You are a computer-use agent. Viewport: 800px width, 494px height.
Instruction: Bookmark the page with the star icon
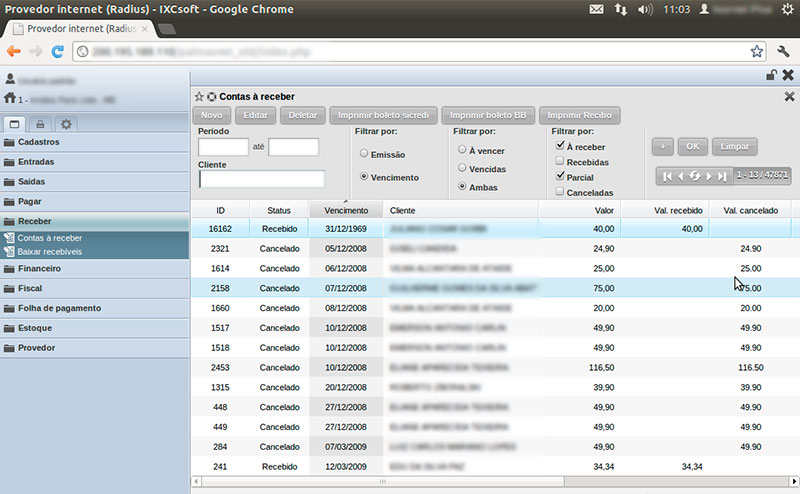point(757,51)
